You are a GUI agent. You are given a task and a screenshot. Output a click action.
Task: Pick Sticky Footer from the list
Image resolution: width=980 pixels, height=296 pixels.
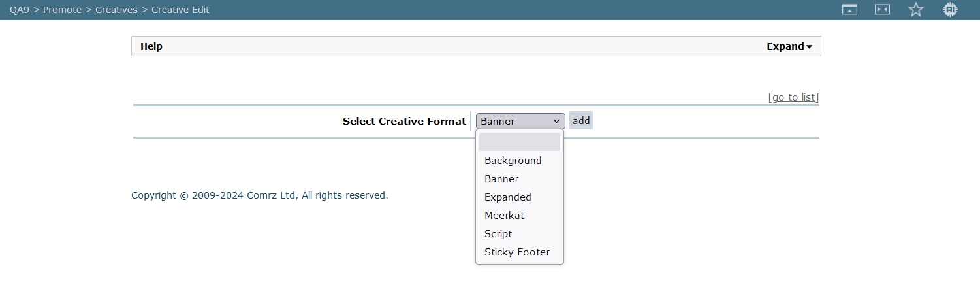517,252
